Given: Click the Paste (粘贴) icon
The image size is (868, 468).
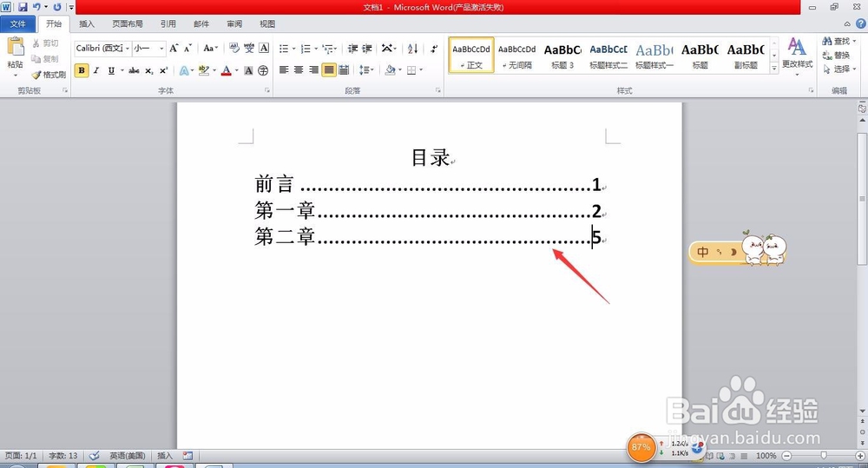Looking at the screenshot, I should (x=16, y=47).
